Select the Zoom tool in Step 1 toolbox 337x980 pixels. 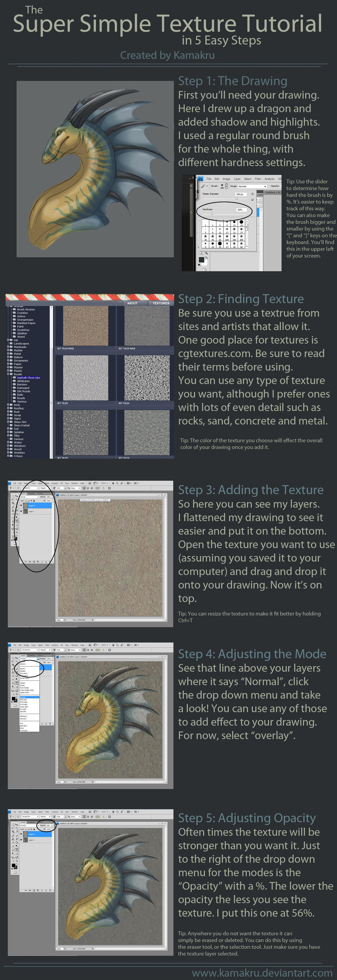coord(206,253)
